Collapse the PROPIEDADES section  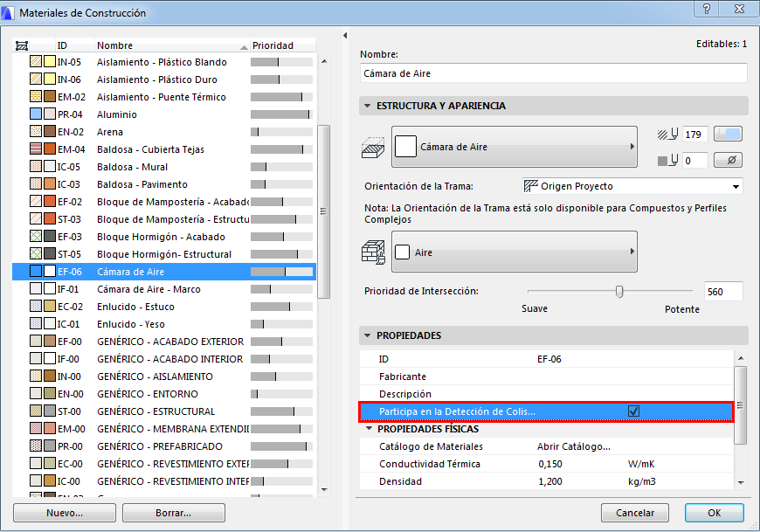(x=368, y=335)
